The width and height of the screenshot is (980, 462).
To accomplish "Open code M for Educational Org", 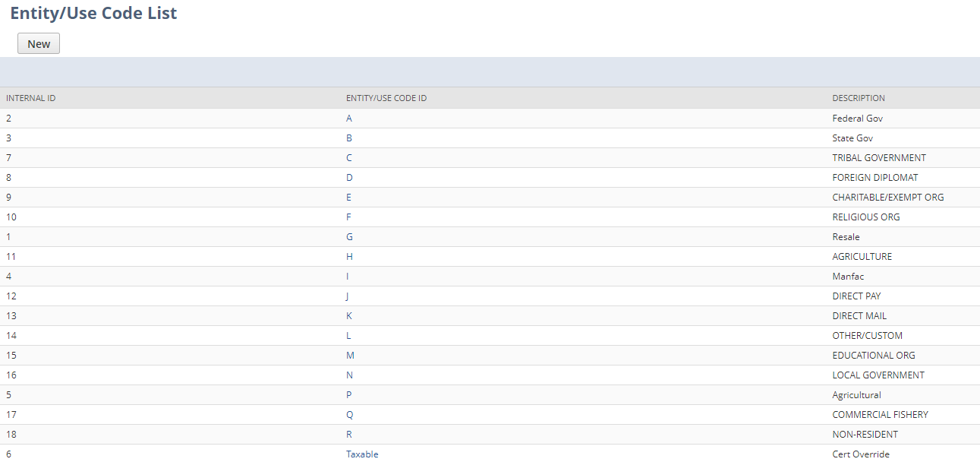I will [x=349, y=355].
